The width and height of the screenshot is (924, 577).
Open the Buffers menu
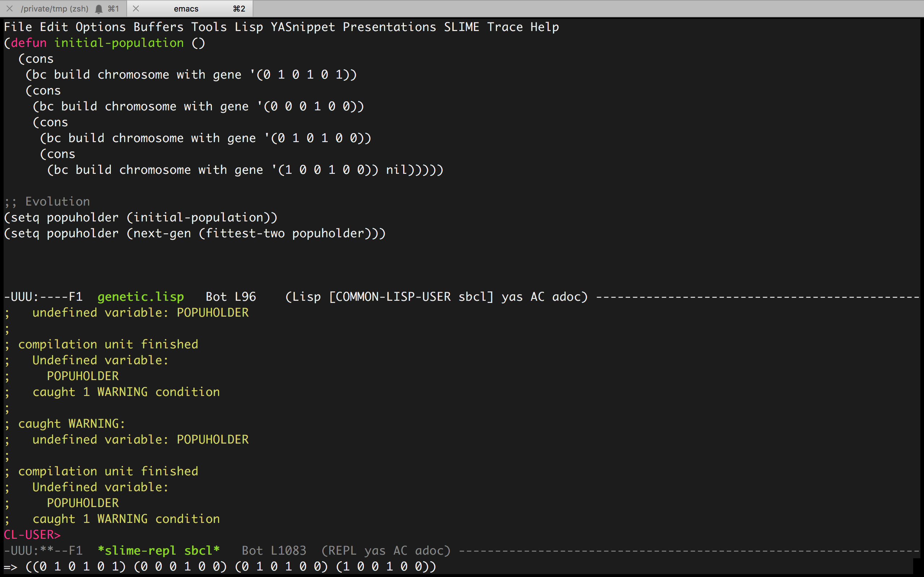pyautogui.click(x=158, y=27)
